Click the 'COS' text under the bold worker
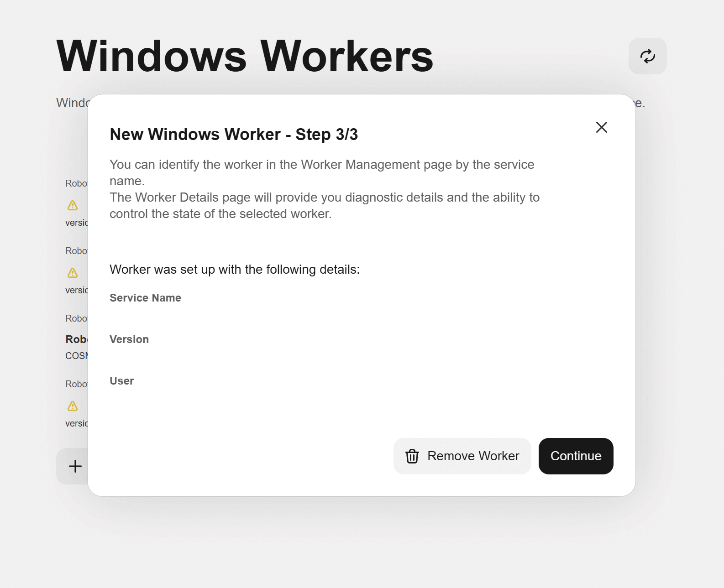 pyautogui.click(x=76, y=356)
